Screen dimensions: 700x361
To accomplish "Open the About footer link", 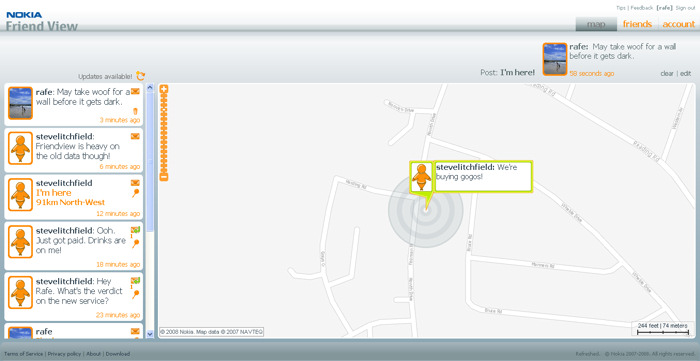I will (x=93, y=354).
